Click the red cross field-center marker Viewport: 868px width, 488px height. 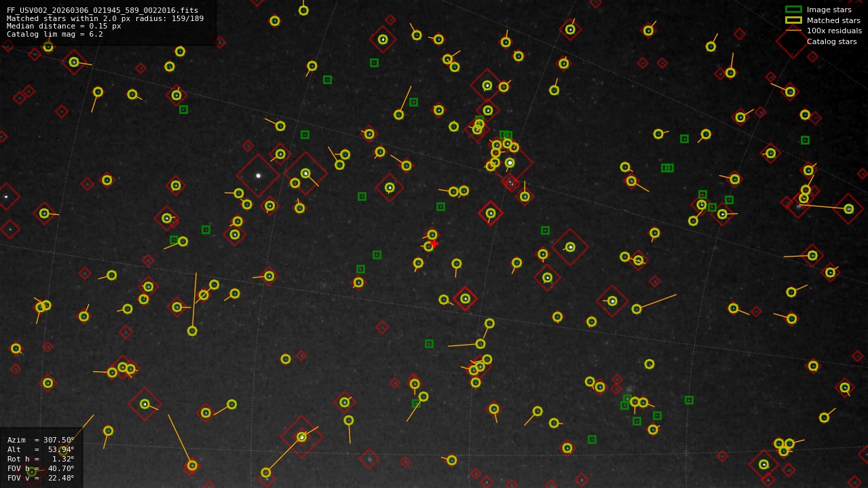[x=434, y=243]
